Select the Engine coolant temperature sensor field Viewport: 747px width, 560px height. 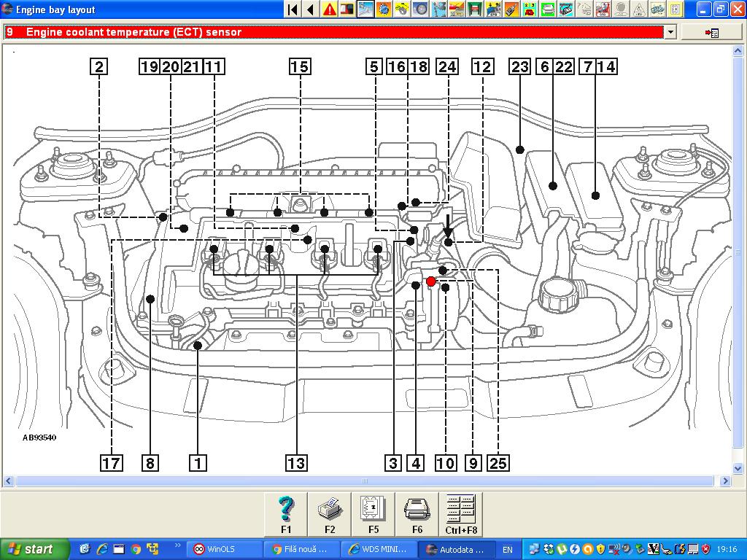pos(336,32)
